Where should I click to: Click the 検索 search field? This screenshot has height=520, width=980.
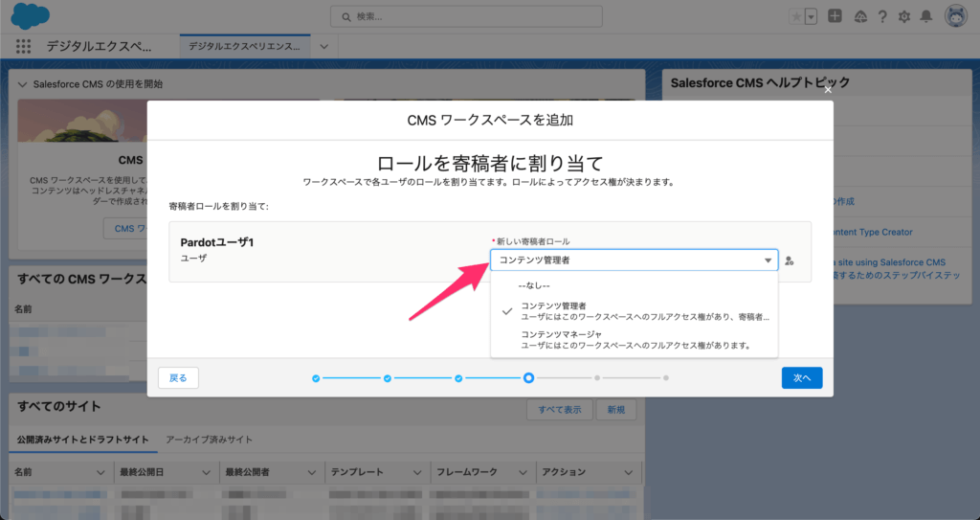(466, 17)
